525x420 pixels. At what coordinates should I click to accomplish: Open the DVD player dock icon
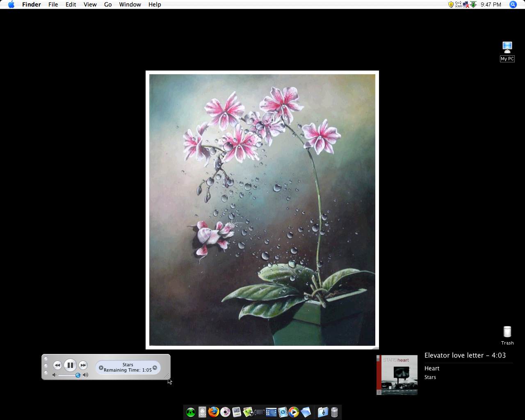point(202,412)
